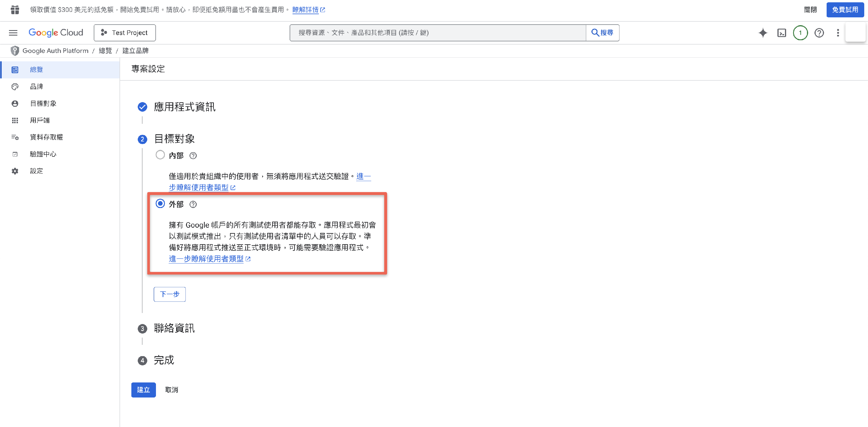Open the hamburger navigation menu
Screen dimensions: 868x427
click(13, 33)
